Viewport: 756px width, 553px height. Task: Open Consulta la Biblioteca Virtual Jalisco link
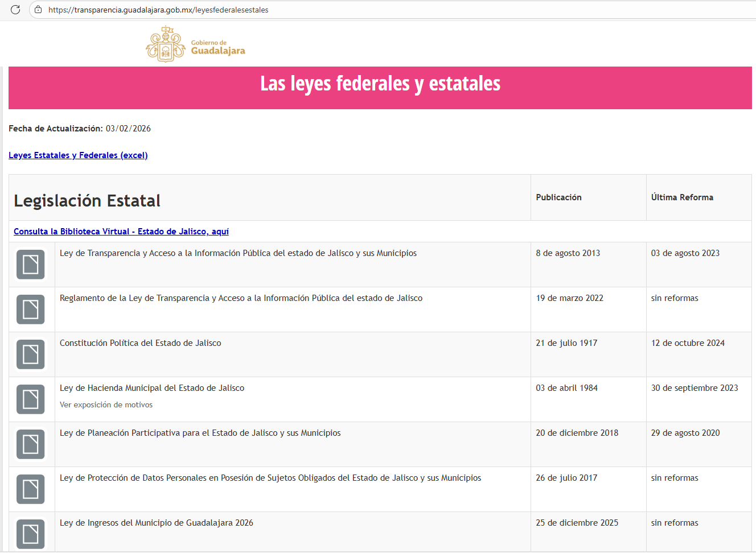pyautogui.click(x=121, y=232)
